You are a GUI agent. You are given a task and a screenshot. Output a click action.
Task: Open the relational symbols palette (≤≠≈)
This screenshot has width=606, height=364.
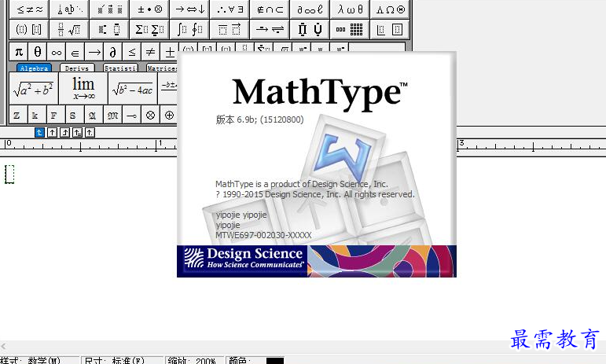tap(29, 9)
